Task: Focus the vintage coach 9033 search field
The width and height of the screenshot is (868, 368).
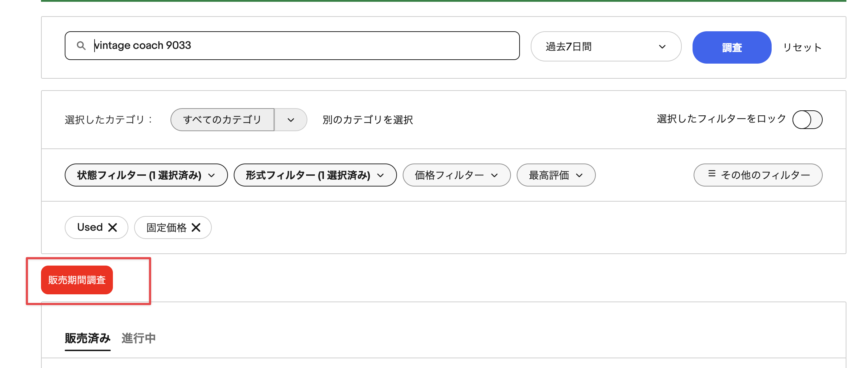Action: point(292,46)
